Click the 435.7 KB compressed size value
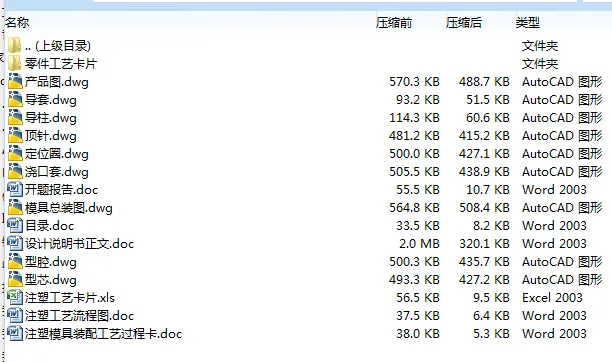The height and width of the screenshot is (362, 612). pyautogui.click(x=484, y=261)
